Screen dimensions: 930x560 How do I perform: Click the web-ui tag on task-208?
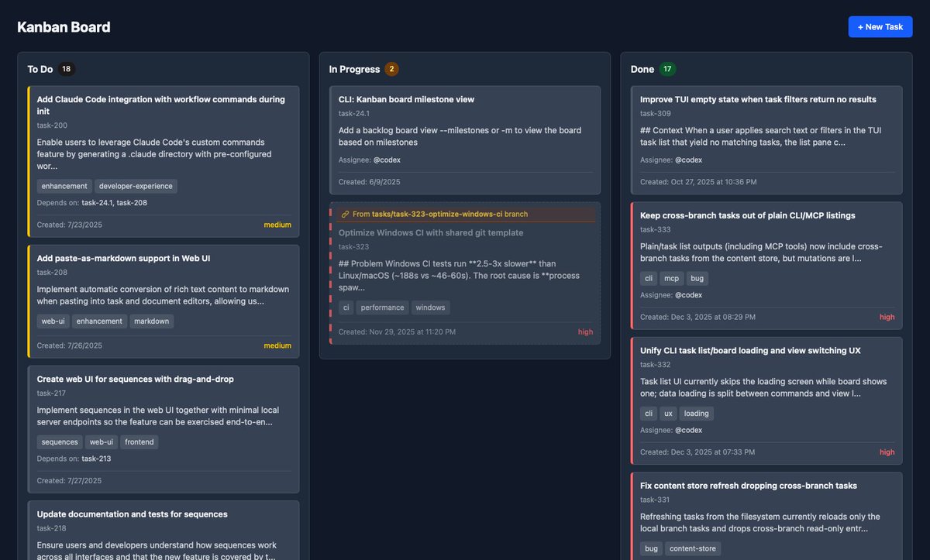(x=53, y=321)
